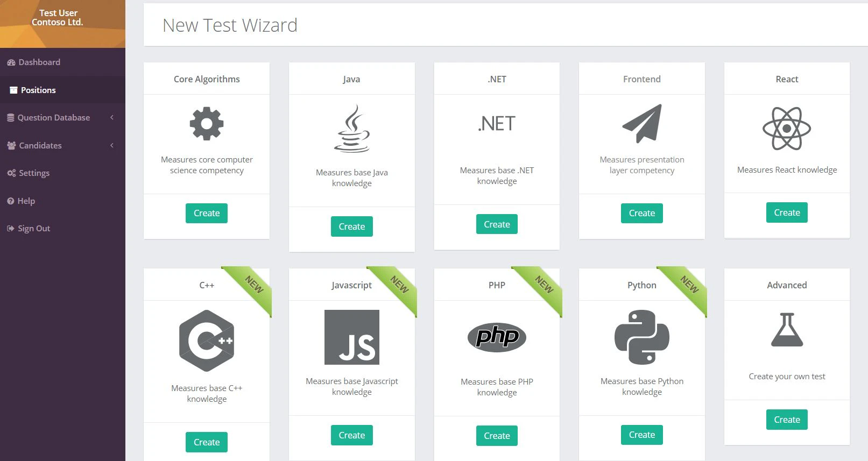Click 'Measures base Java knowledge' description
The width and height of the screenshot is (868, 461).
352,178
